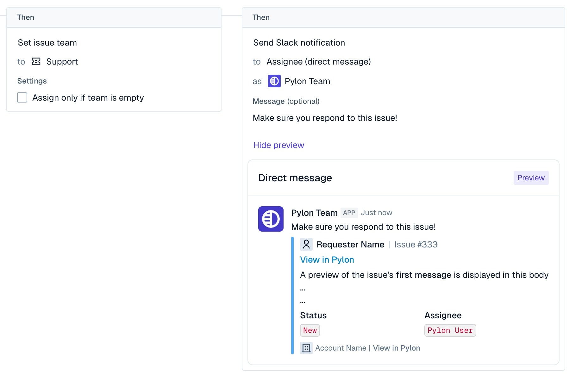
Task: Click the Preview badge
Action: [531, 178]
